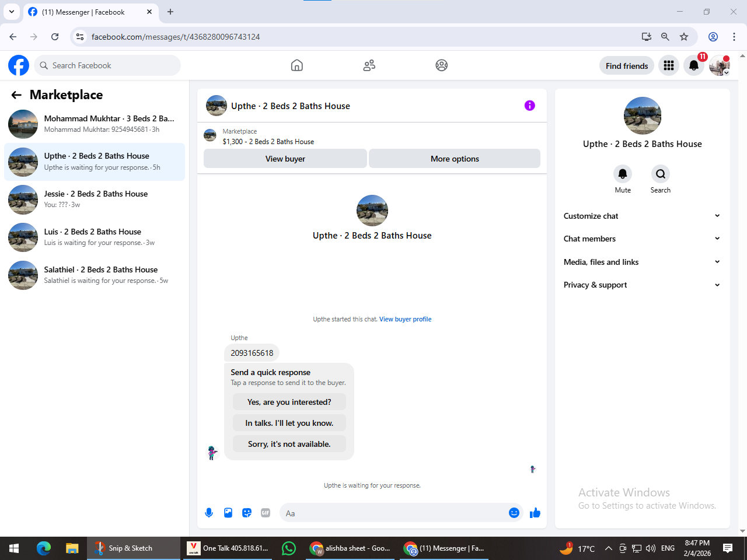Open Chrome's three-dot menu
Screen dimensions: 747x560
coord(734,37)
